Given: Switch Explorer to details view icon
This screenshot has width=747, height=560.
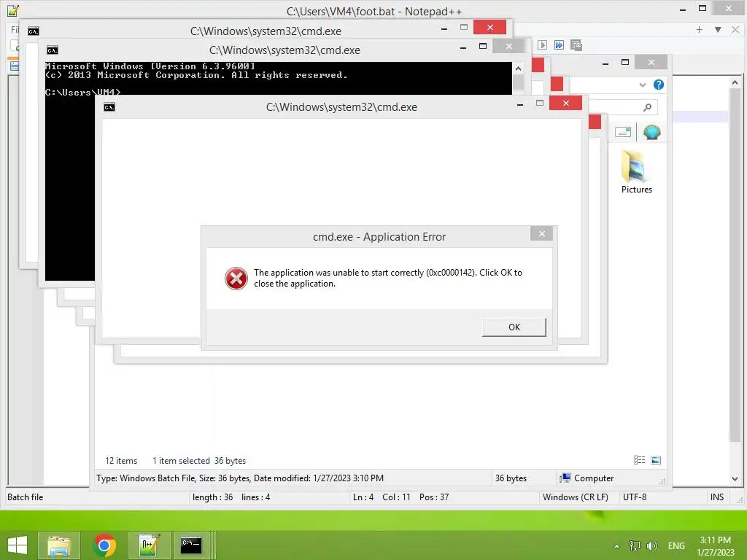Looking at the screenshot, I should point(639,460).
